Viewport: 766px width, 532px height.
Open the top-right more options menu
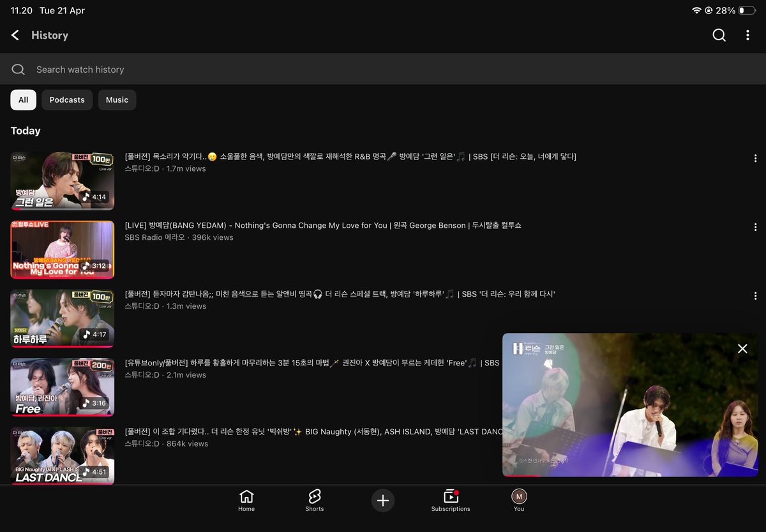[x=747, y=35]
